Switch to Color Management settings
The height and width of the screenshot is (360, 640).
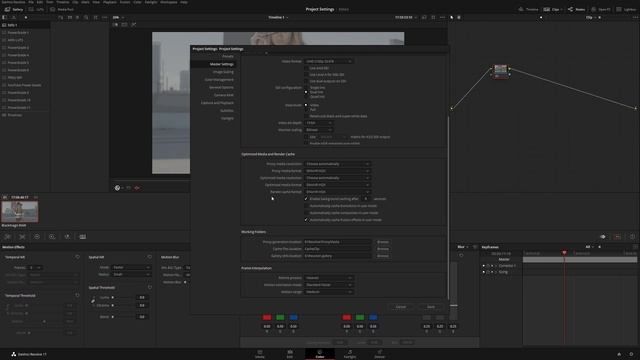coord(219,80)
